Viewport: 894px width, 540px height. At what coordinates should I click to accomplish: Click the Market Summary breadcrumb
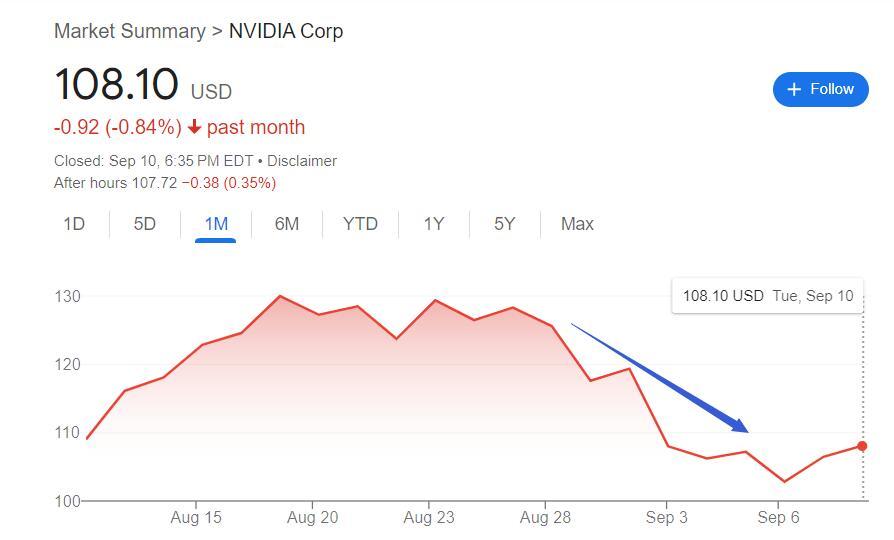pos(129,31)
